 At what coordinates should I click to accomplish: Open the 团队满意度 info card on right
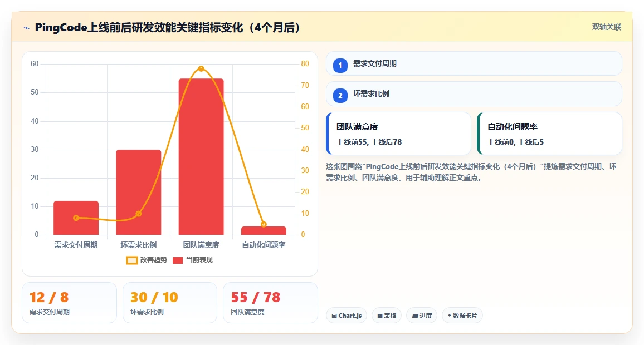coord(398,134)
